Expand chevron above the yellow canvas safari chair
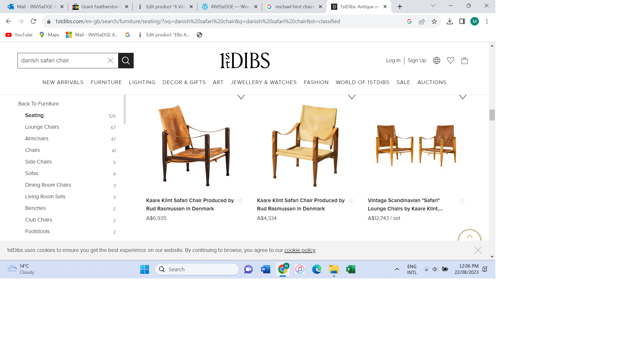 [x=352, y=97]
